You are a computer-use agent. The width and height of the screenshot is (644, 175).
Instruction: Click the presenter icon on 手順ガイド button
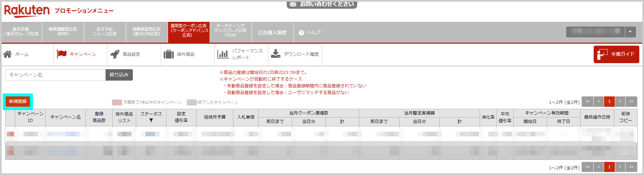(602, 54)
